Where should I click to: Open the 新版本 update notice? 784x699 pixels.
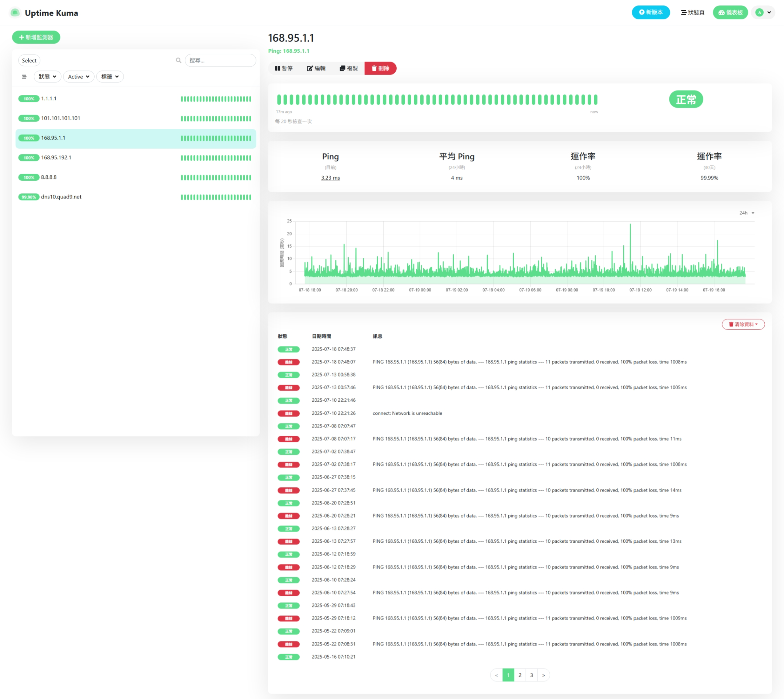[x=650, y=12]
